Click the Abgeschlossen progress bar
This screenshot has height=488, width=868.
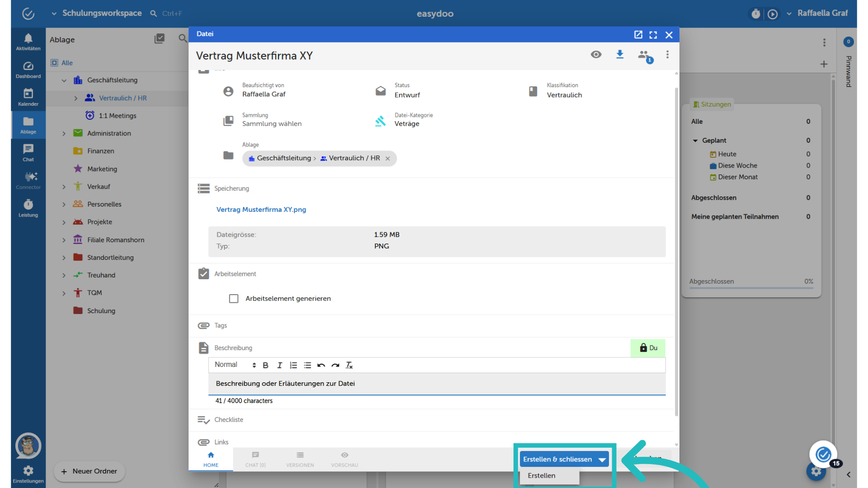click(751, 287)
